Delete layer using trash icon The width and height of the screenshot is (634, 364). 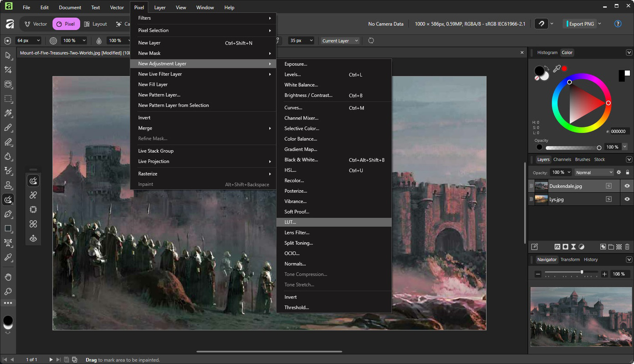click(x=627, y=247)
